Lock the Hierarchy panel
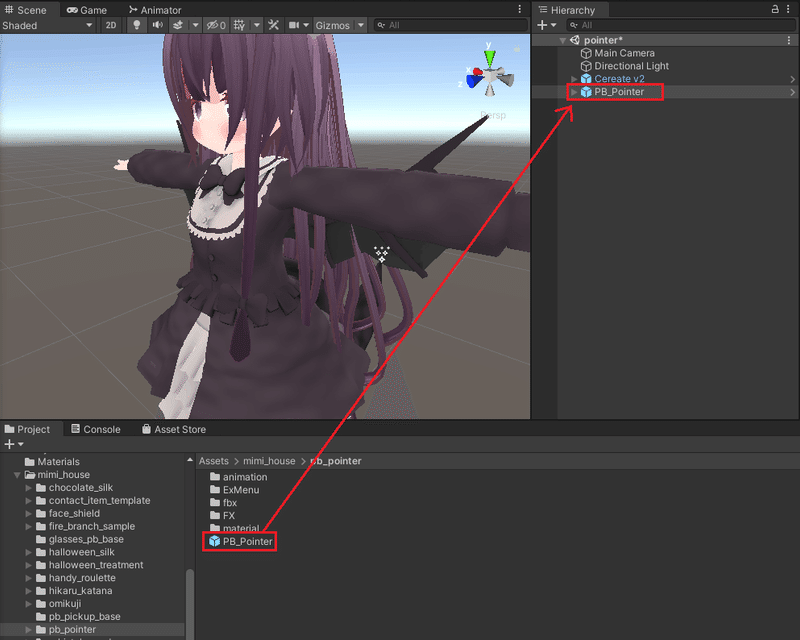Viewport: 800px width, 640px height. coord(775,9)
